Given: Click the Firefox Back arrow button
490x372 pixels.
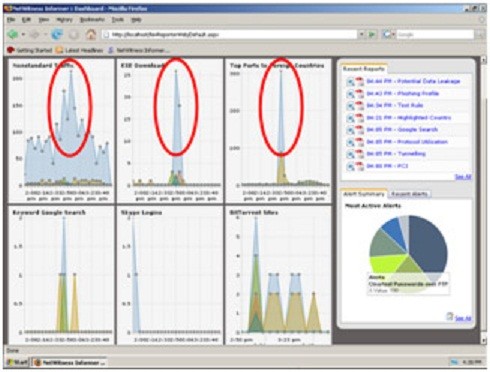Looking at the screenshot, I should point(13,34).
